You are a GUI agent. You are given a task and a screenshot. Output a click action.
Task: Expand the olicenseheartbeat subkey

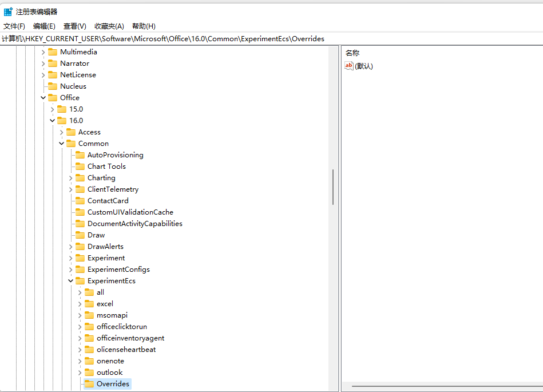[80, 350]
